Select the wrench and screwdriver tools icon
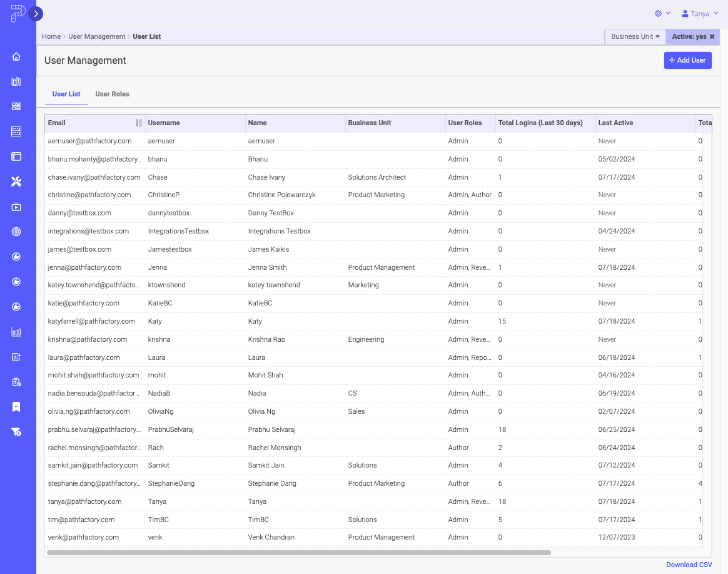Screen dimensions: 728x574 click(16, 182)
